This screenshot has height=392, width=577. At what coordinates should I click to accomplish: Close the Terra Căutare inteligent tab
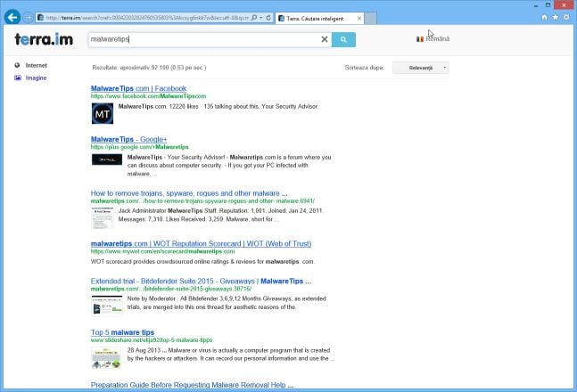click(359, 19)
